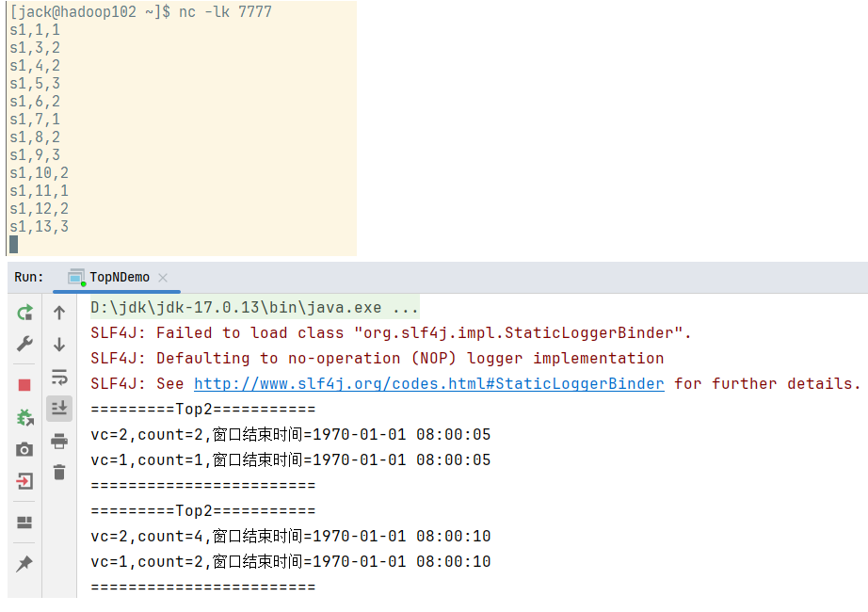The image size is (868, 612).
Task: Click the debug rerun bug icon
Action: (x=24, y=417)
